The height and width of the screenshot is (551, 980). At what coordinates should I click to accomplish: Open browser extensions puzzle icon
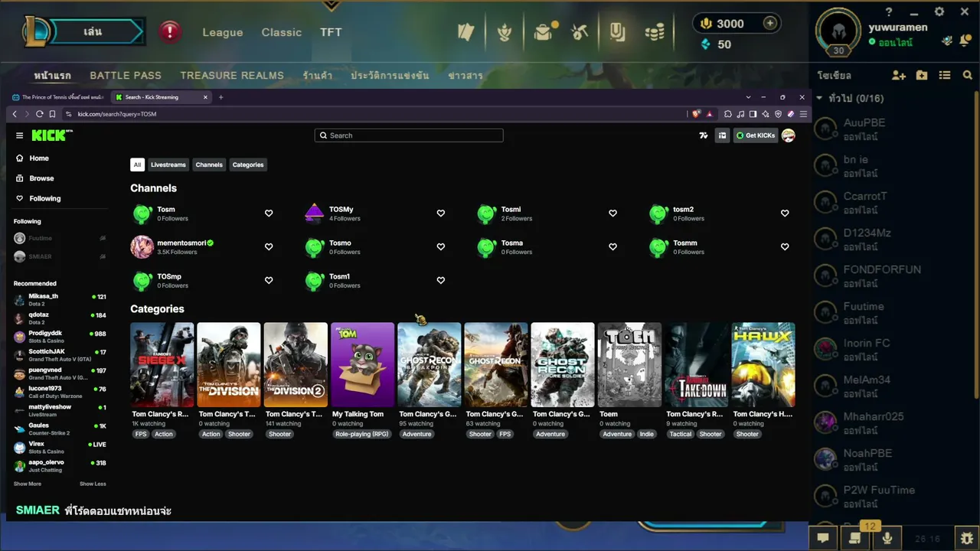click(728, 114)
